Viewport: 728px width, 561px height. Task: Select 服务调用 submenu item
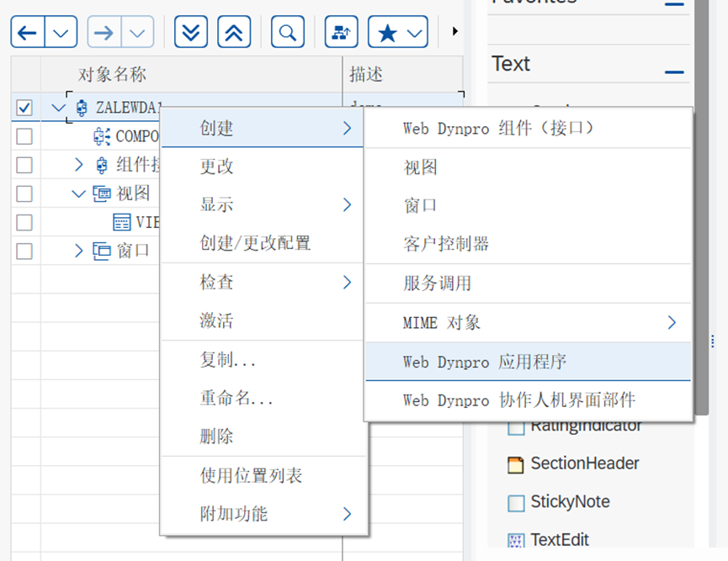click(x=528, y=283)
